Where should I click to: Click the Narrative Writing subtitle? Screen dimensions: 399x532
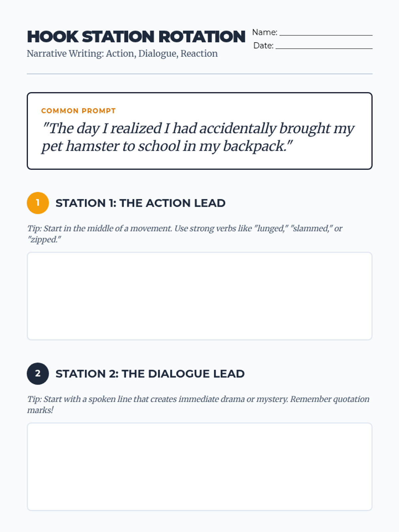(x=122, y=54)
